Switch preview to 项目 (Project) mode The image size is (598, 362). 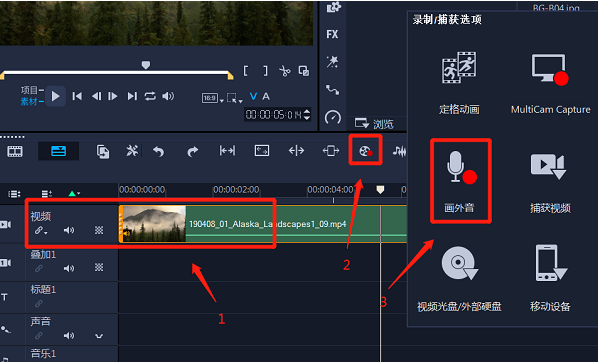(29, 90)
